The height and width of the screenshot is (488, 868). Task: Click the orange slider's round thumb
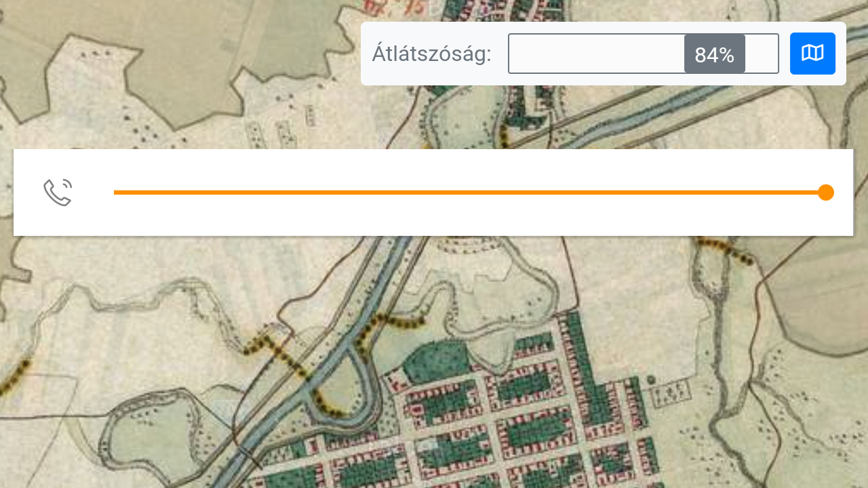pos(825,192)
